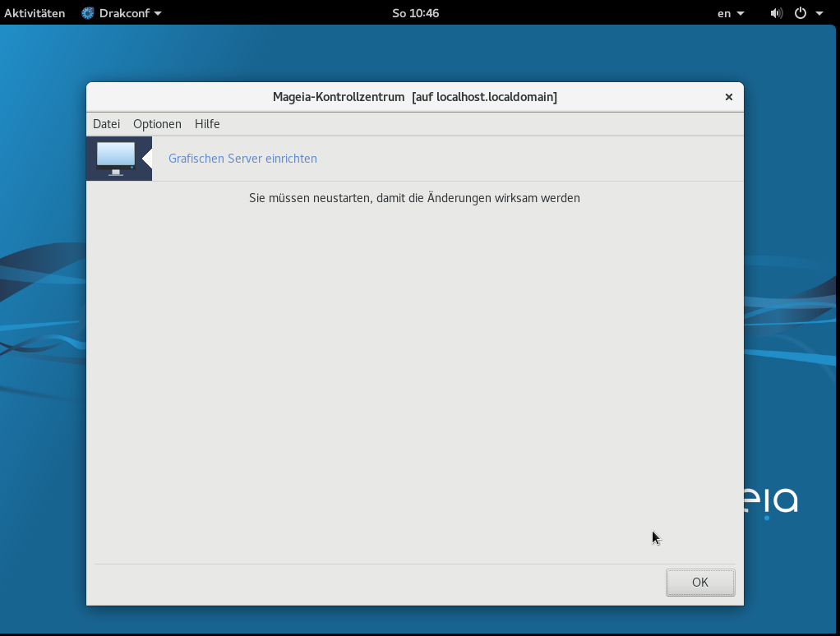The height and width of the screenshot is (636, 840).
Task: Close the Mageia-Kontrollzentrum window
Action: [728, 97]
